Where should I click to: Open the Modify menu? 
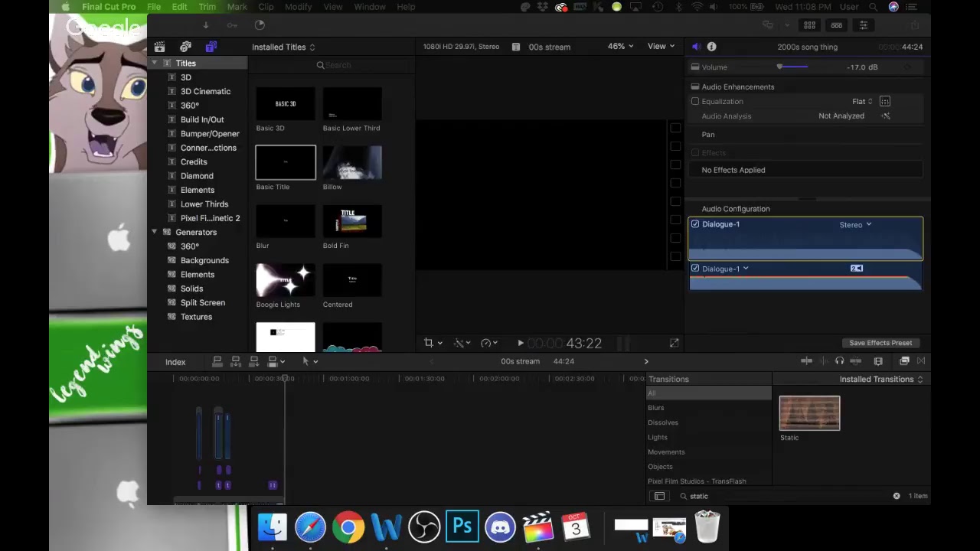(x=298, y=7)
